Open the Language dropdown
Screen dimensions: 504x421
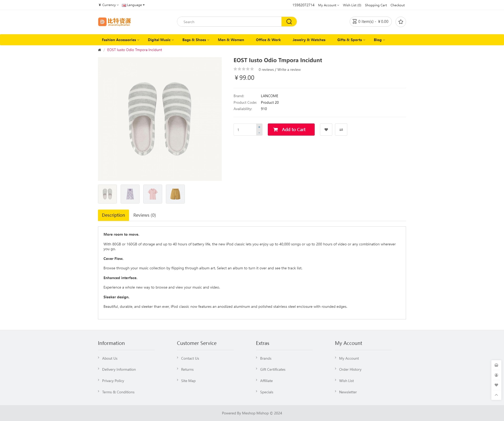coord(134,5)
